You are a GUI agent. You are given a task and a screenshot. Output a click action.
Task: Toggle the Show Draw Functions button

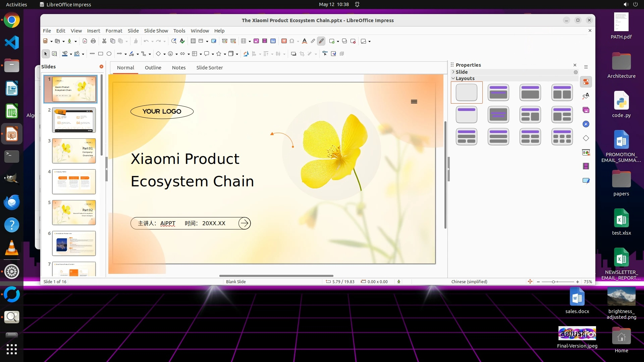[321, 41]
